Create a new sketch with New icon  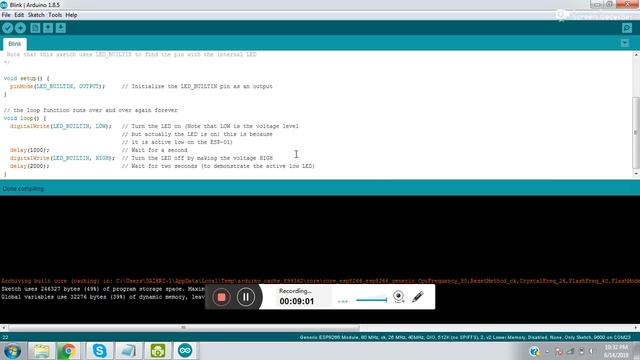[x=35, y=28]
